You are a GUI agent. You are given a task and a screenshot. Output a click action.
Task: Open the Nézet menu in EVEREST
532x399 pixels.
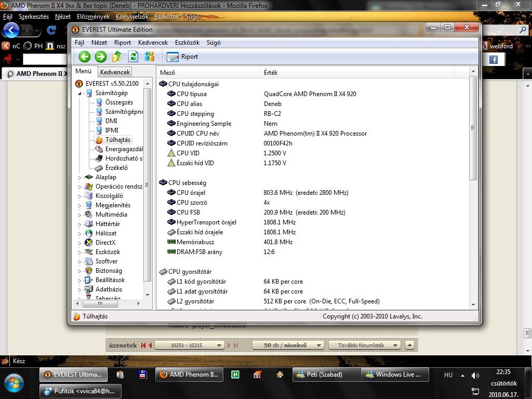point(99,43)
